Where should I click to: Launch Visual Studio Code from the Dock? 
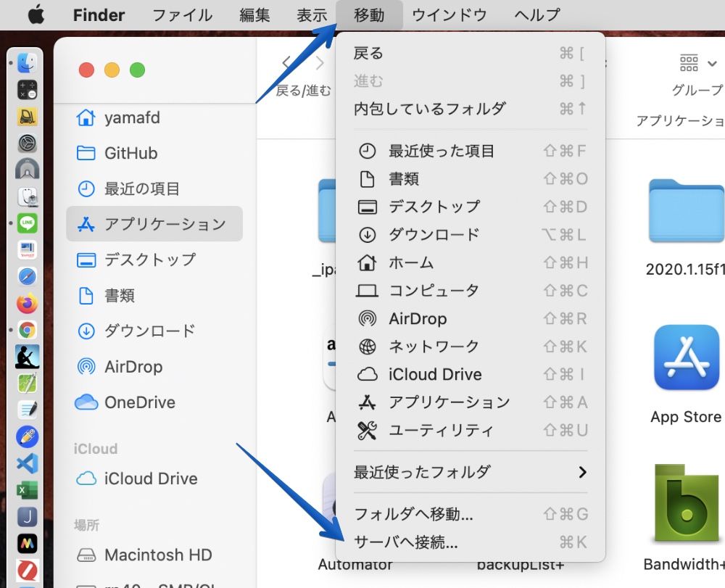click(28, 463)
